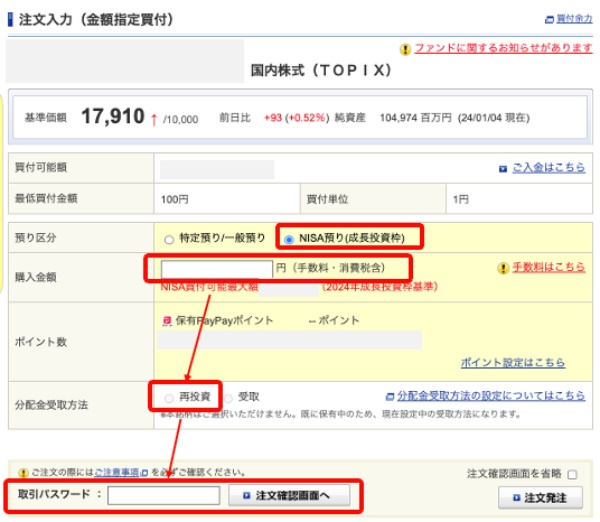Open the 手数料はこちら fee link
This screenshot has height=522, width=600.
tap(548, 268)
